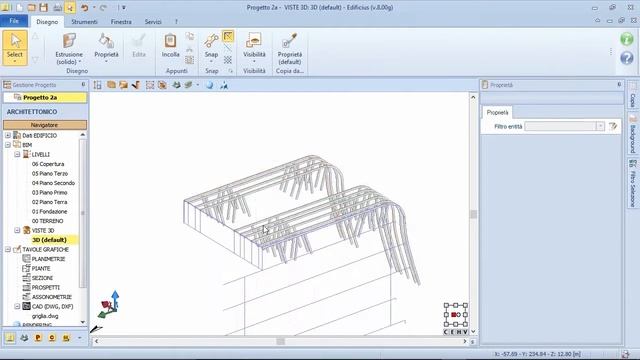Viewport: 640px width, 360px height.
Task: Click the icon right of the globe
Action: 224,85
